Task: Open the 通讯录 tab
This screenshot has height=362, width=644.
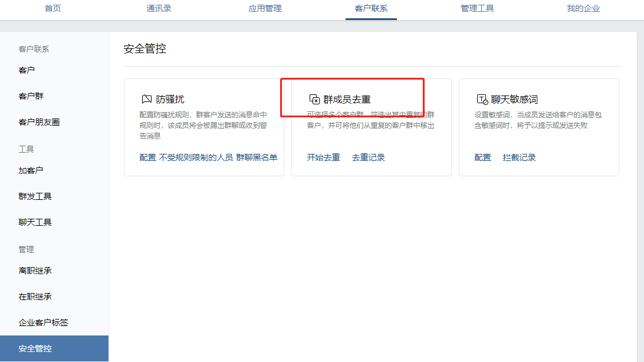Action: [x=159, y=9]
